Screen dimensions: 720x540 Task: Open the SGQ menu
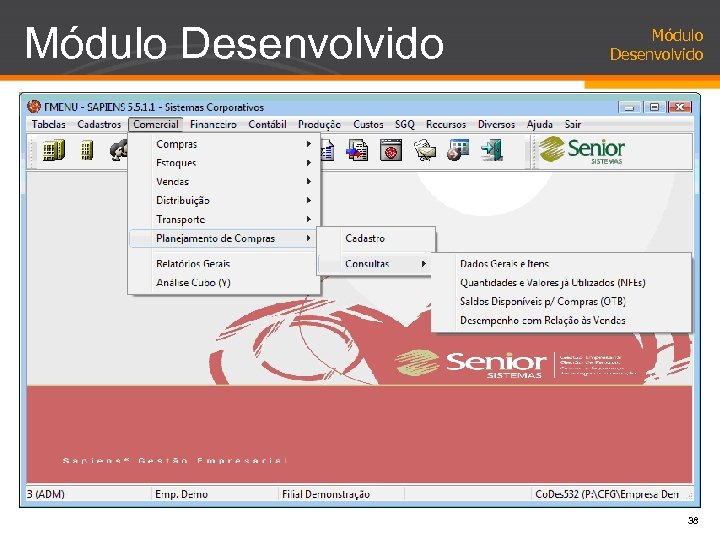(x=405, y=124)
